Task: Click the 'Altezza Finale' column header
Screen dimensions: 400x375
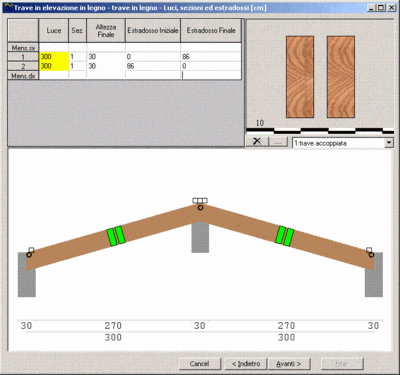Action: (106, 30)
